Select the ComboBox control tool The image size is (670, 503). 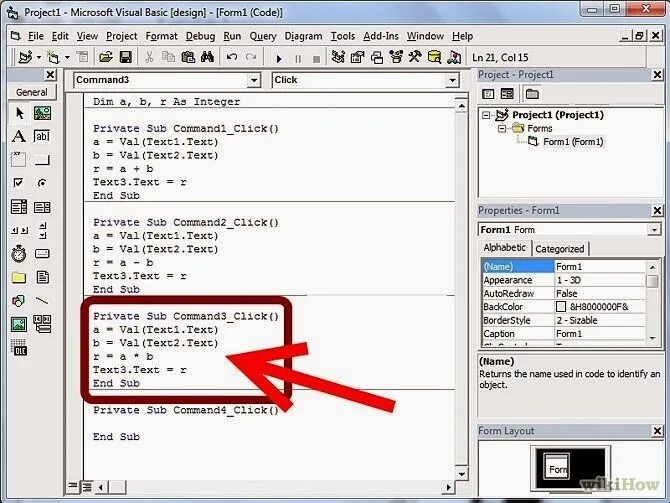point(19,207)
